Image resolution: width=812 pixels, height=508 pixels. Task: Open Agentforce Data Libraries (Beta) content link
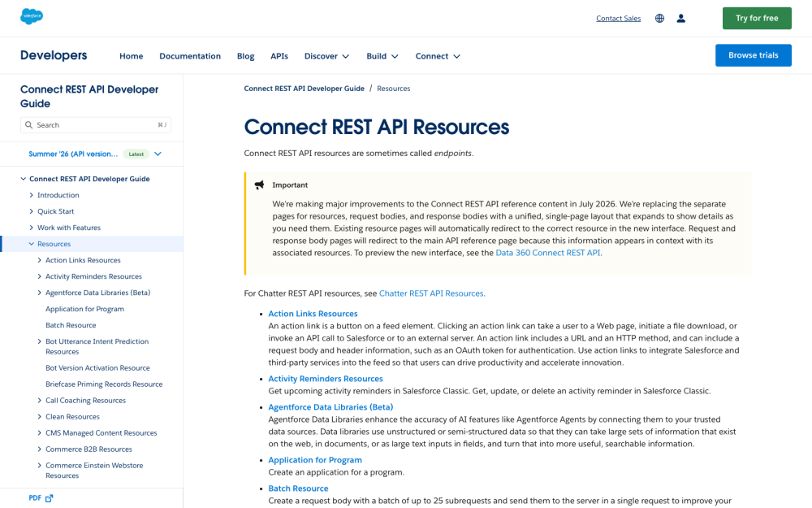click(330, 407)
